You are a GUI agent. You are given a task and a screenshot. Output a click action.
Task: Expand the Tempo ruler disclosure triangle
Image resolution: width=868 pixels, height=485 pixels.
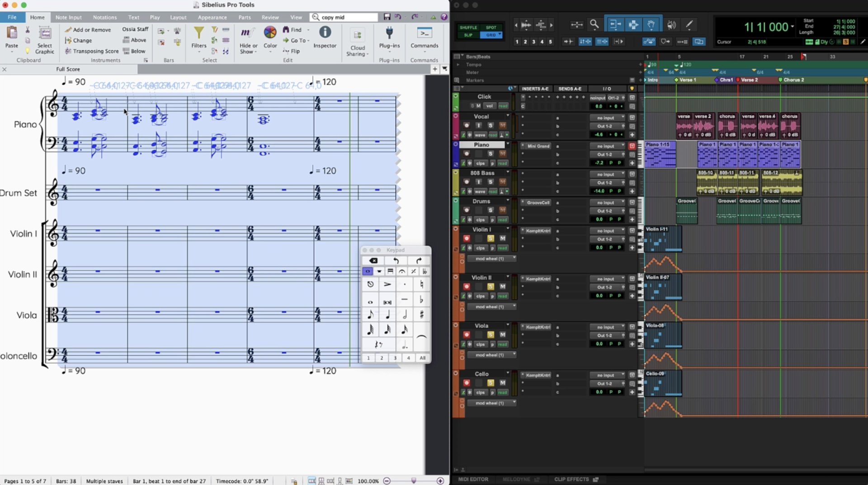click(458, 65)
